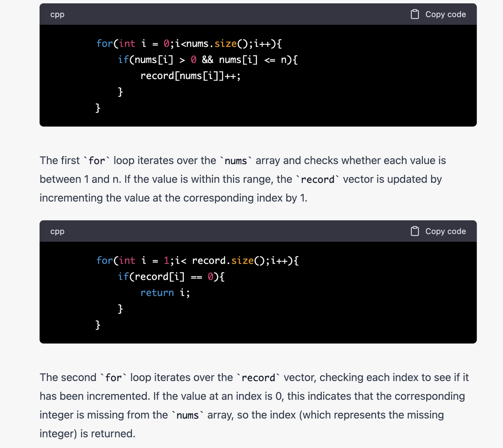Click the "return i;" code line

pos(165,293)
